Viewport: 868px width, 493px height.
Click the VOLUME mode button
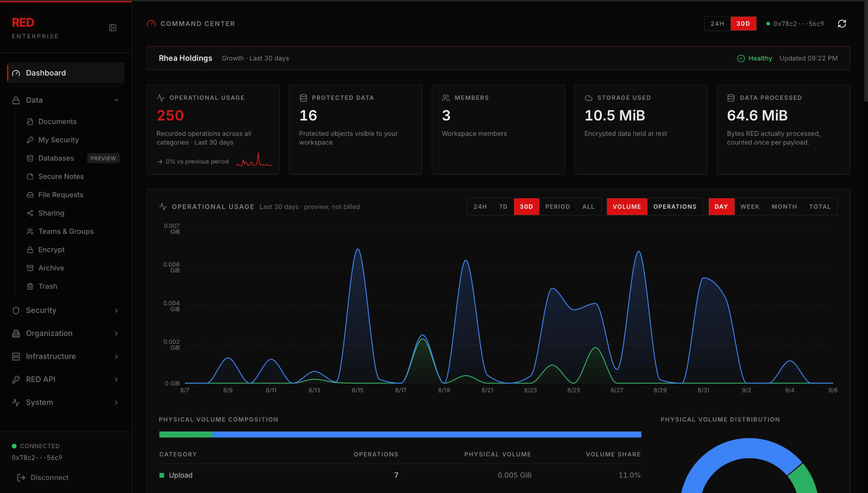pyautogui.click(x=627, y=207)
